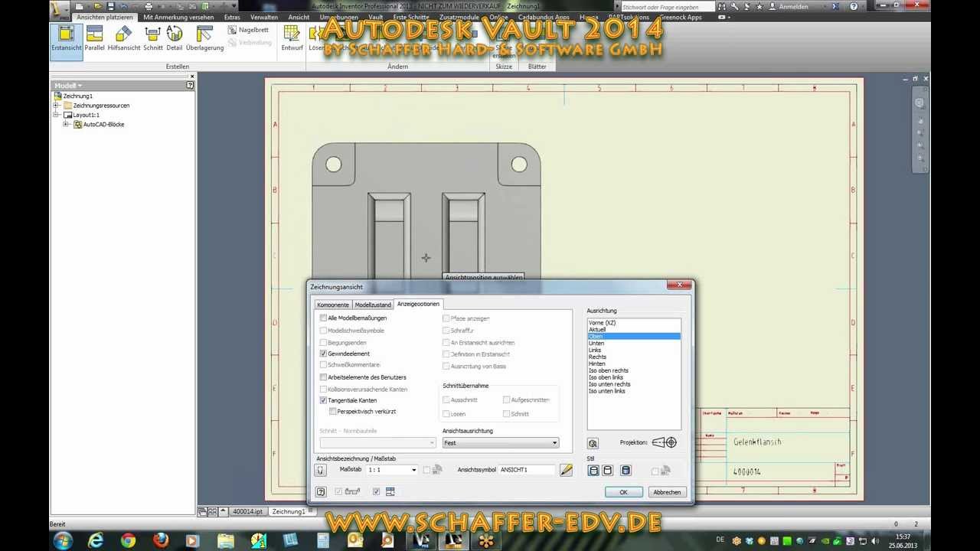Click the Nagelbrett tool
The height and width of the screenshot is (551, 980).
[x=248, y=30]
